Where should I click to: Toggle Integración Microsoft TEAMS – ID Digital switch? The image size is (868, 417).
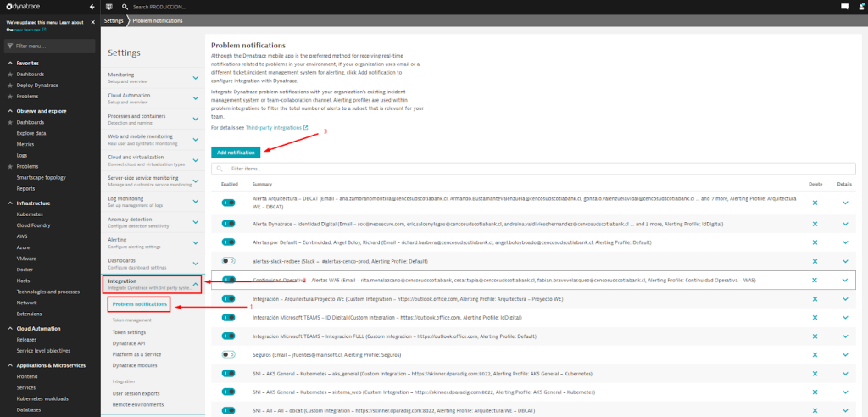pos(228,317)
